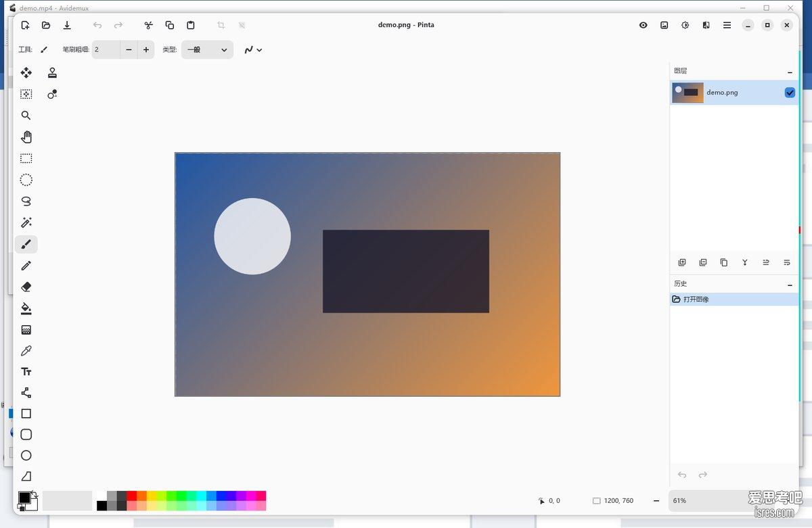This screenshot has height=528, width=812.
Task: Pick the red swatch in the palette
Action: tap(132, 496)
